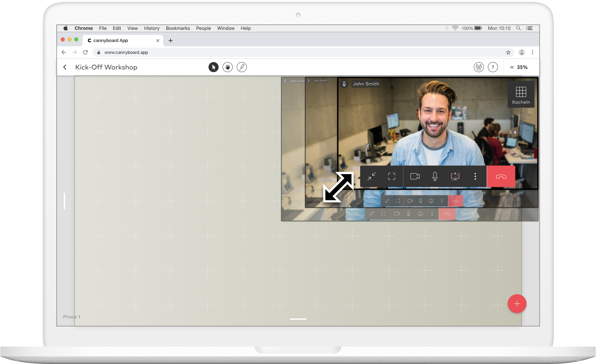Open the participants group icon
The width and height of the screenshot is (596, 364).
pos(479,67)
